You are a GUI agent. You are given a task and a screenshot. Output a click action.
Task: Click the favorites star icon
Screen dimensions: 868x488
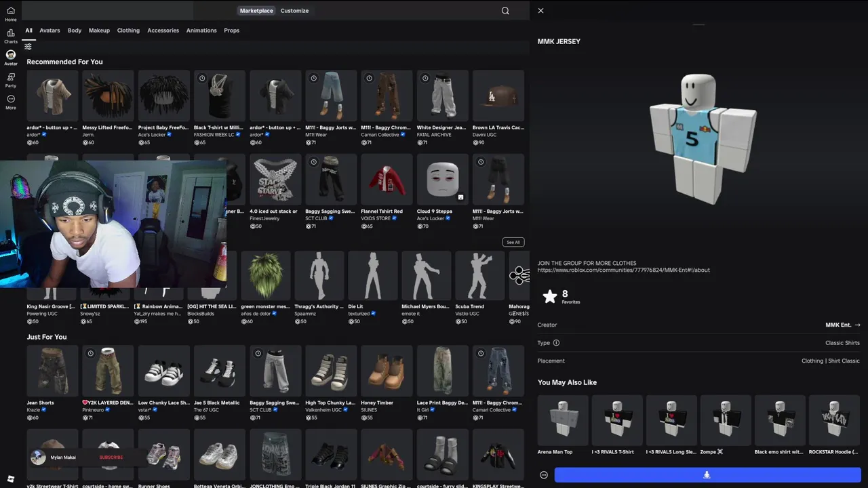pyautogui.click(x=550, y=296)
